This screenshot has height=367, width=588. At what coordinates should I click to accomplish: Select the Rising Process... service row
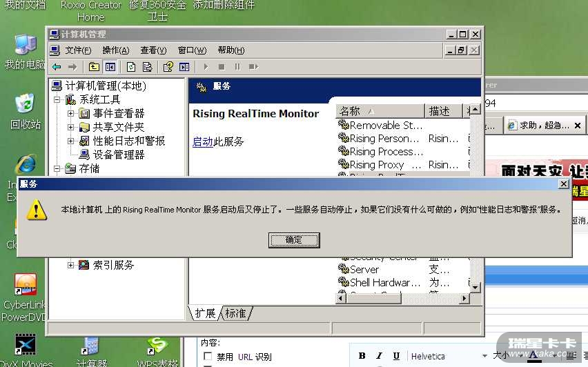coord(386,152)
